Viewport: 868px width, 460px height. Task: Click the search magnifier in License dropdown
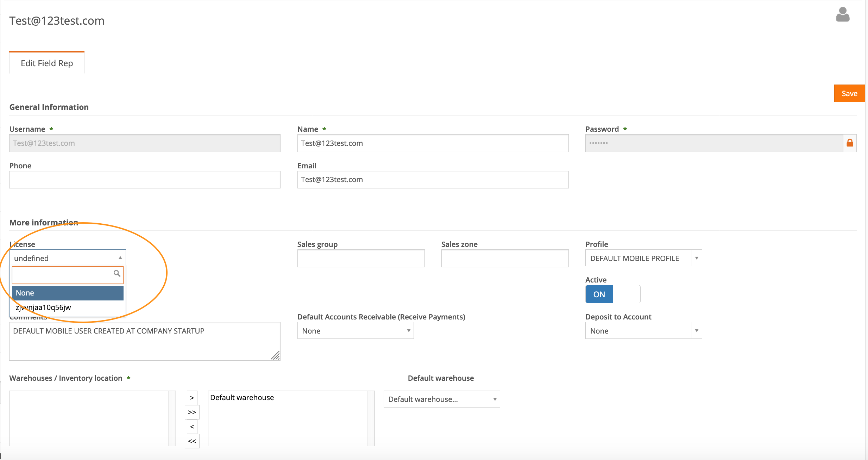tap(117, 273)
